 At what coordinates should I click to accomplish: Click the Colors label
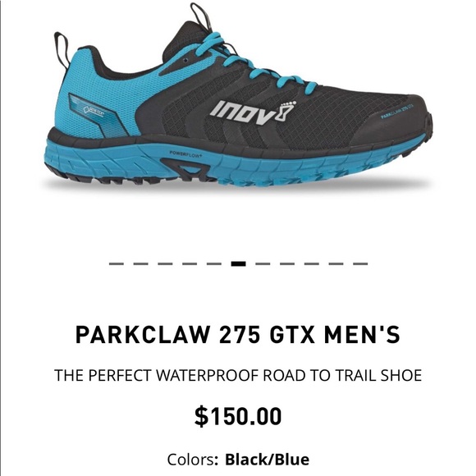click(x=193, y=460)
